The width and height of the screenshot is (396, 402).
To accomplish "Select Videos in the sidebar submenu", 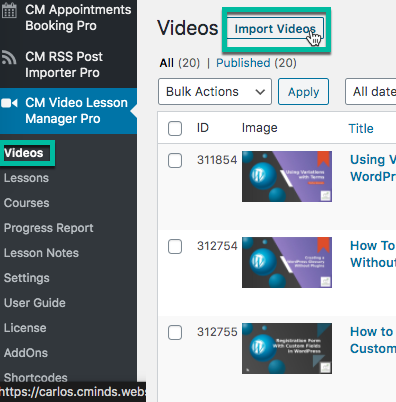I will 24,153.
